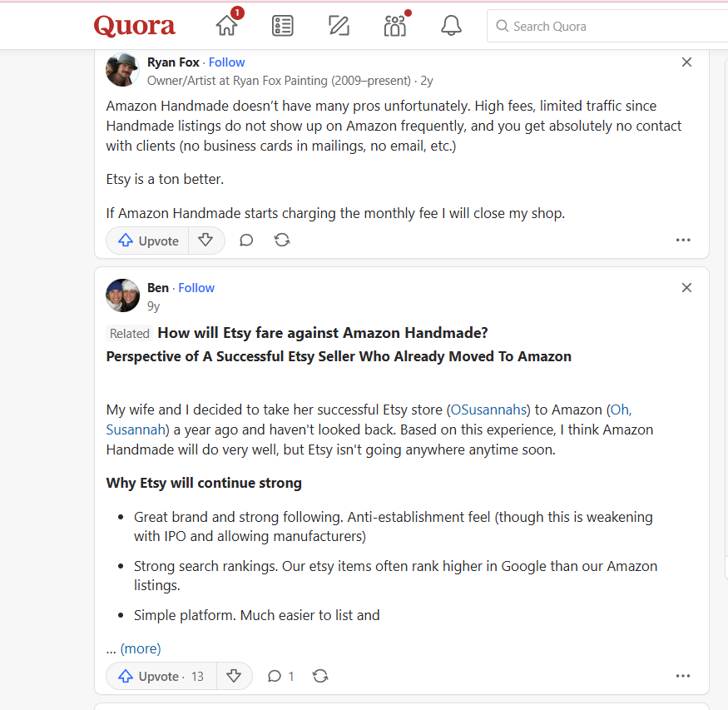The height and width of the screenshot is (710, 728).
Task: Follow Ben
Action: (196, 288)
